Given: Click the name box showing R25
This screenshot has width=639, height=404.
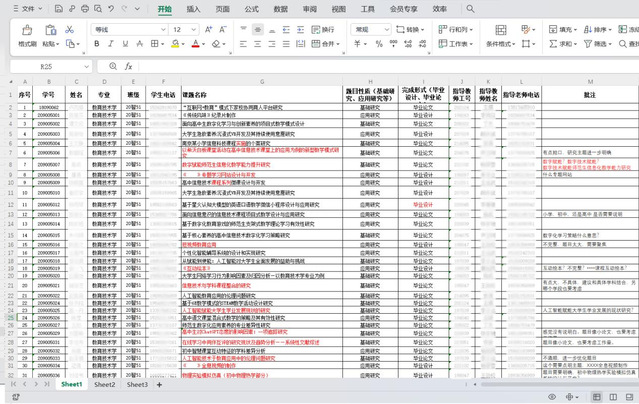Looking at the screenshot, I should point(47,66).
